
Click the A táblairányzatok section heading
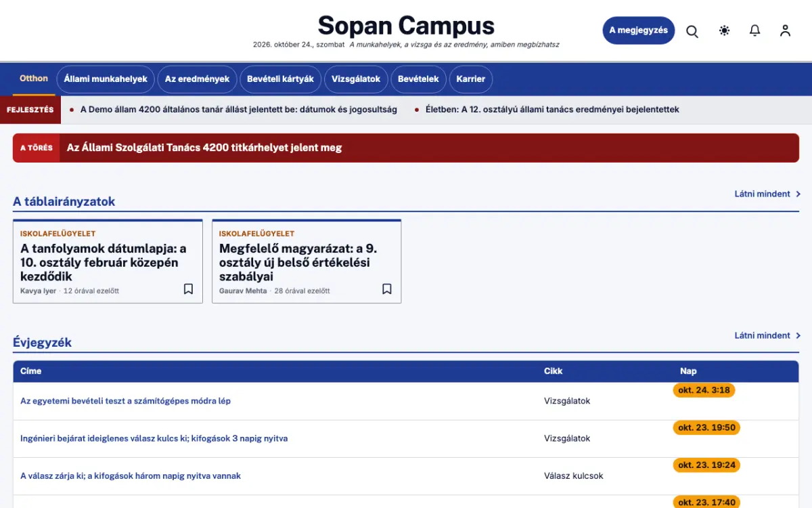64,201
